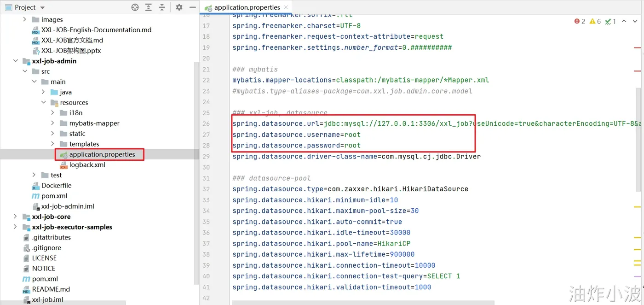Expand the images folder

tap(25, 19)
